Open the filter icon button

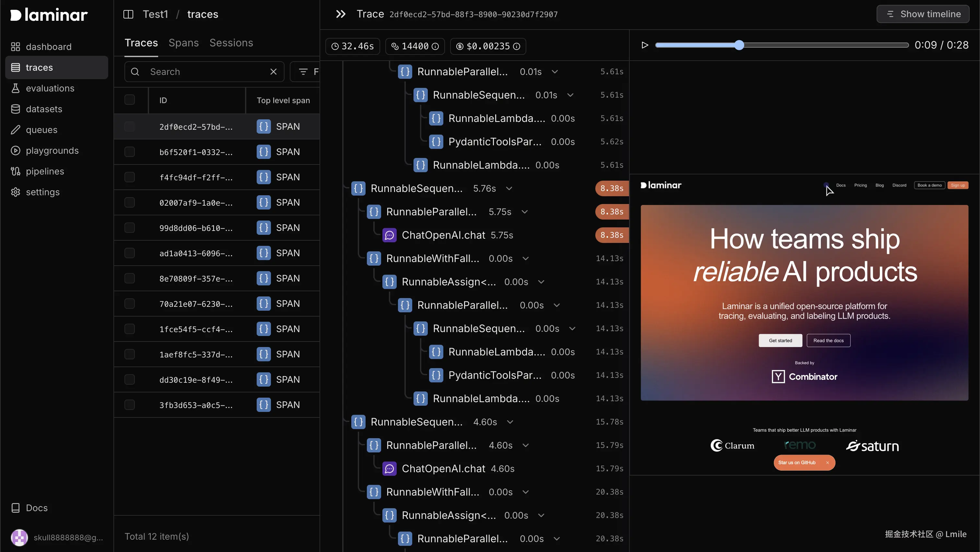point(303,72)
